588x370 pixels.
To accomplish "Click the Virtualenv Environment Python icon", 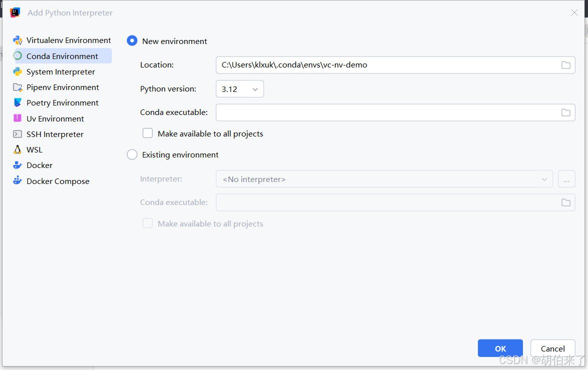I will tap(18, 40).
